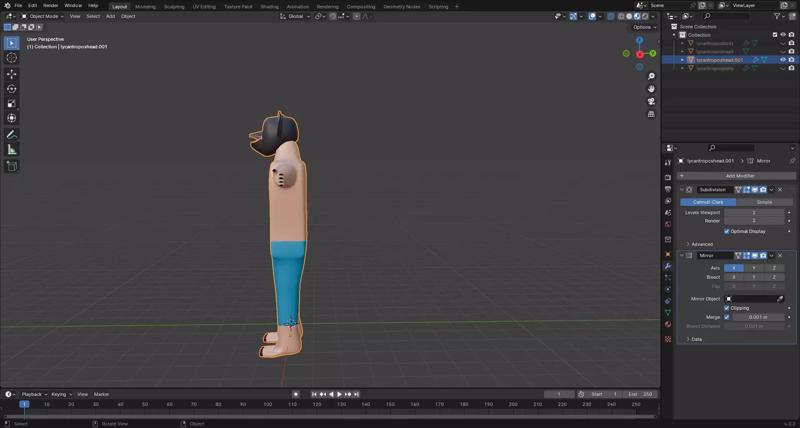Select the Simple subdivision type button
800x428 pixels.
[x=764, y=202]
